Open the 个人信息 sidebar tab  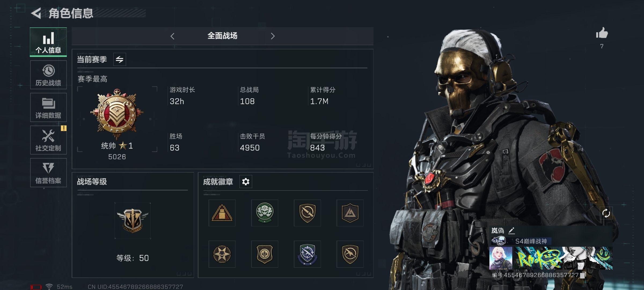pos(48,42)
